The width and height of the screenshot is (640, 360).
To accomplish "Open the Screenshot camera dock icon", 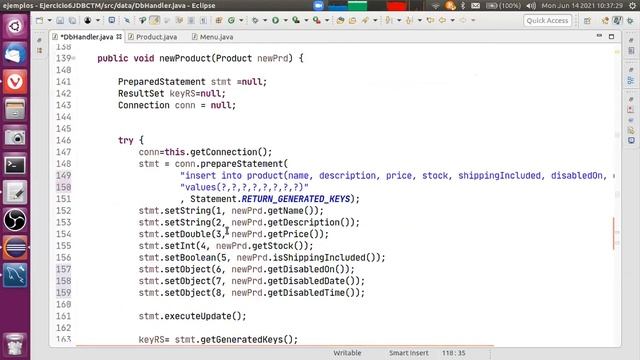I will click(15, 137).
